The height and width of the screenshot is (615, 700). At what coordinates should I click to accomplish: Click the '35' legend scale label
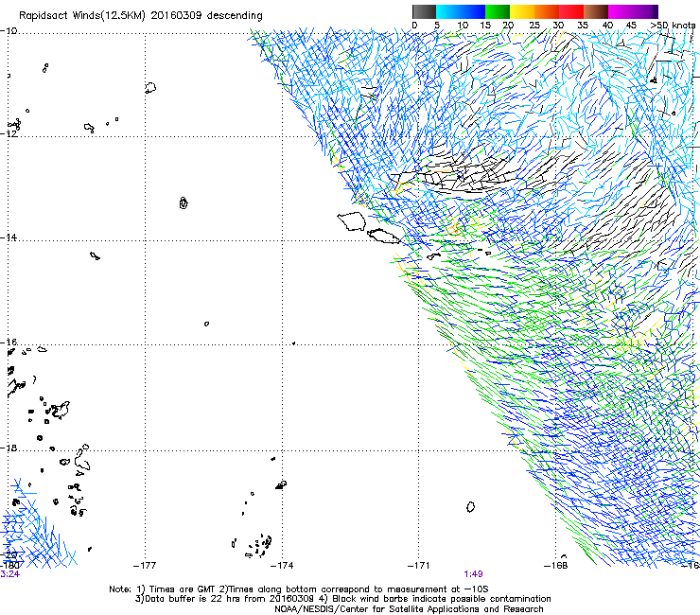pyautogui.click(x=583, y=25)
